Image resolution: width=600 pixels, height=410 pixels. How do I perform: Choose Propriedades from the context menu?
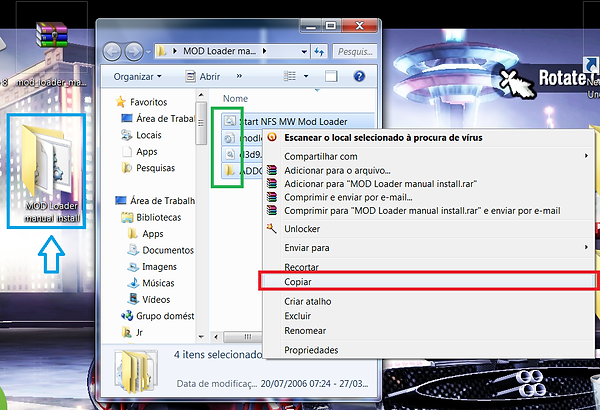pos(429,350)
